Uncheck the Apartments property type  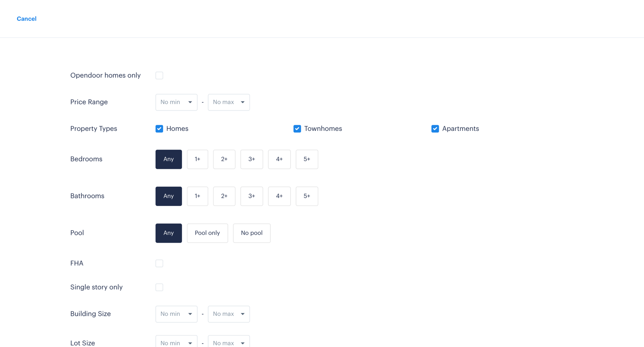click(435, 129)
